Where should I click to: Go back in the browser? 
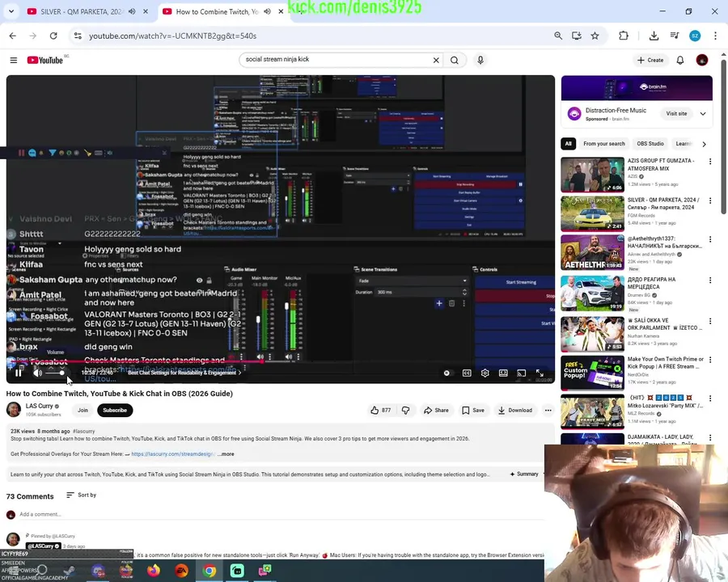point(12,36)
